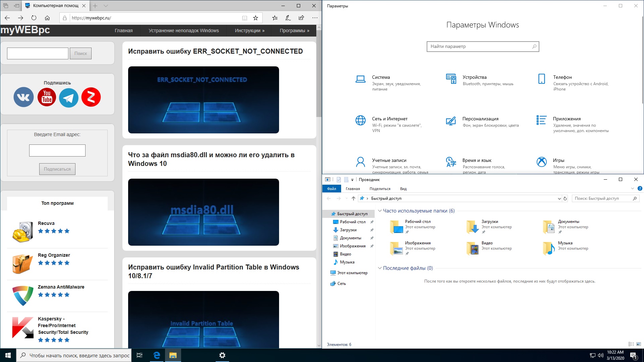Open the Telegram subscribe icon
This screenshot has width=644, height=362.
tap(69, 98)
